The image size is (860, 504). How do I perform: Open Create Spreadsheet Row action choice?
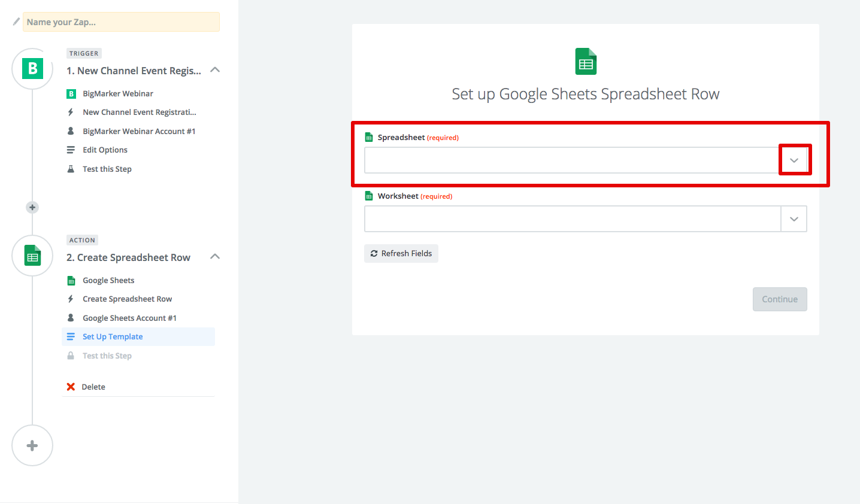128,299
